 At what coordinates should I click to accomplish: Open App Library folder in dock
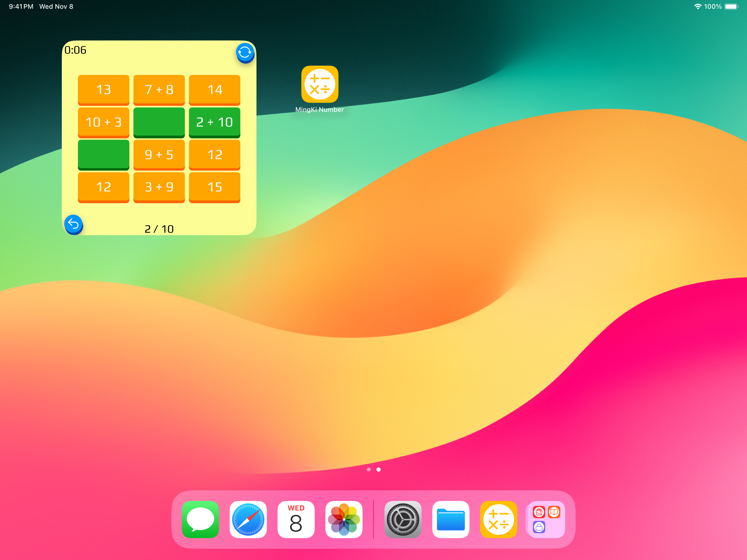coord(546,519)
